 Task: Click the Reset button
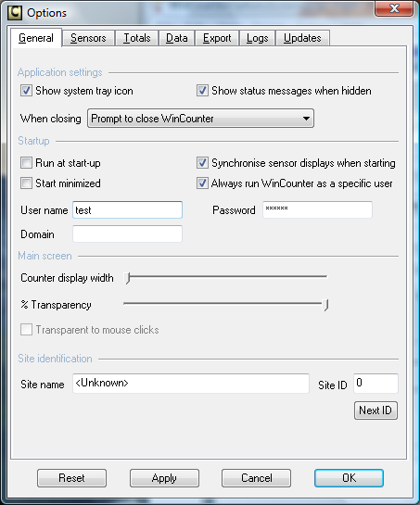tap(71, 478)
